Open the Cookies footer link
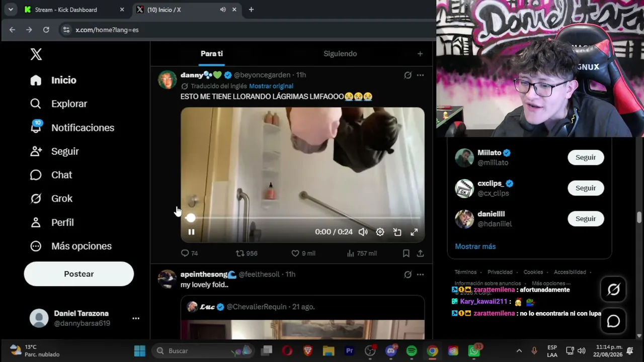Screen dimensions: 644x362 coord(533,272)
